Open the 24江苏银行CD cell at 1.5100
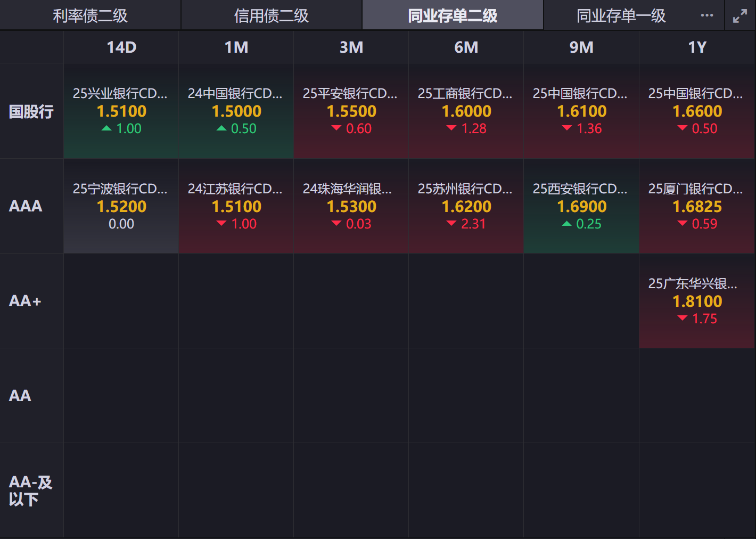 pos(236,206)
